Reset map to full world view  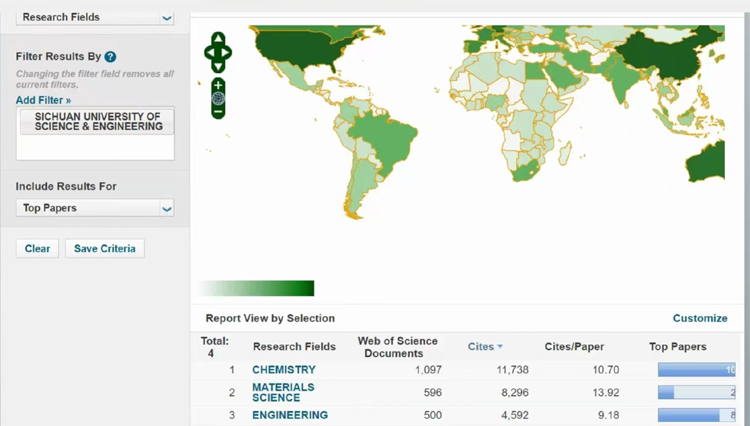click(x=218, y=99)
